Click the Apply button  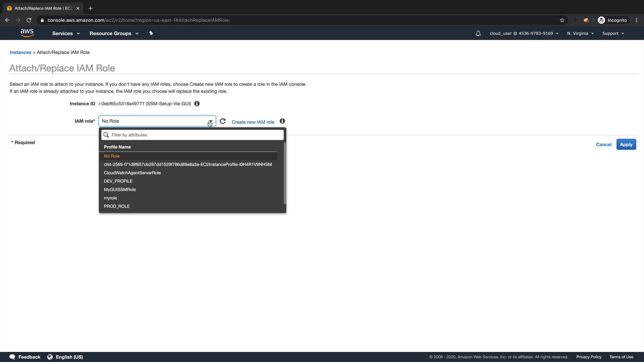(626, 144)
